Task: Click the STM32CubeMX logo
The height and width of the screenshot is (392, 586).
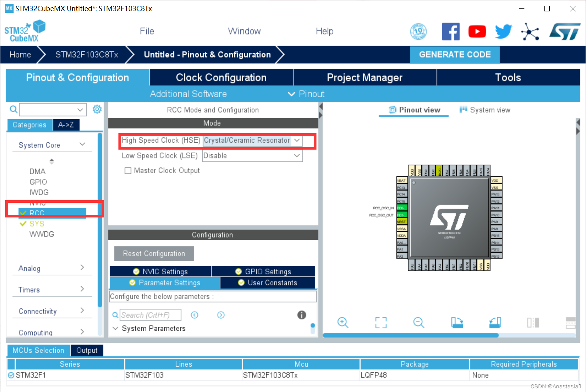Action: [x=25, y=31]
